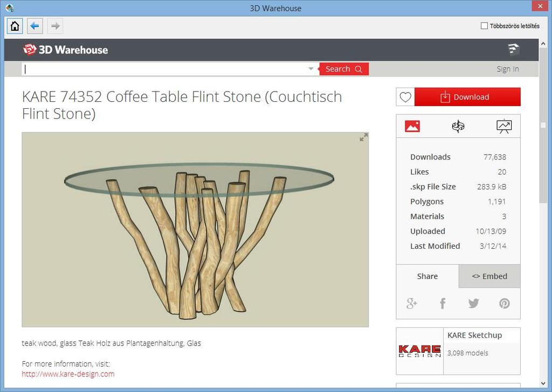Click the SketchUp logo icon in header
This screenshot has height=392, width=552.
[514, 49]
